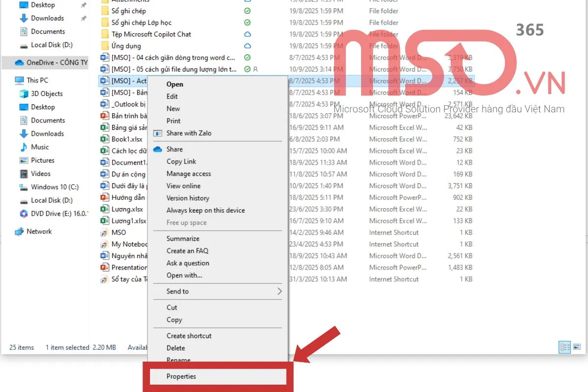The width and height of the screenshot is (588, 392).
Task: Expand the Send to submenu arrow
Action: 279,292
